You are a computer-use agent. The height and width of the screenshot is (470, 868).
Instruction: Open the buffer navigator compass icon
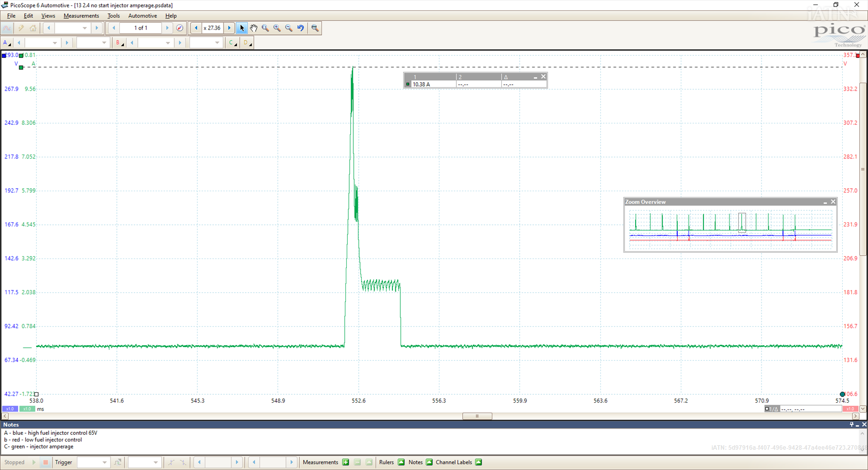tap(180, 28)
